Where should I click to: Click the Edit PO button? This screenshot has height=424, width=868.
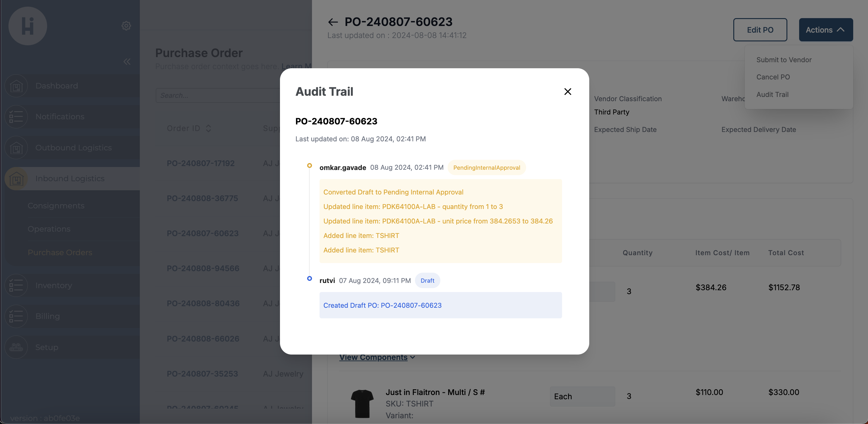click(x=760, y=29)
